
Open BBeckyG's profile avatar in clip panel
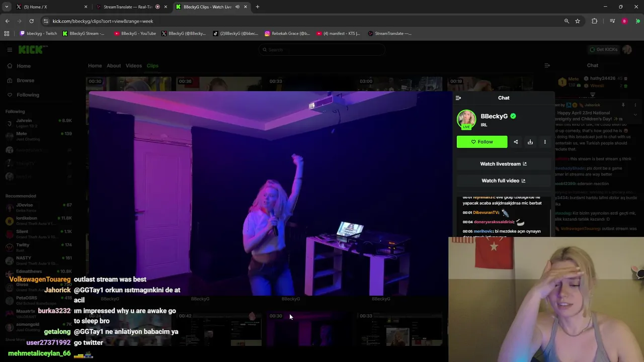466,120
